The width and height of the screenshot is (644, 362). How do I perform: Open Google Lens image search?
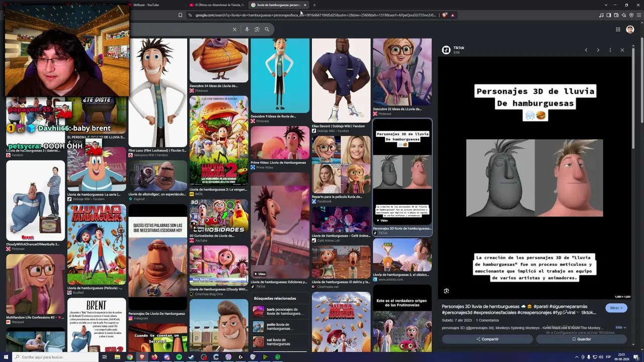click(x=257, y=29)
